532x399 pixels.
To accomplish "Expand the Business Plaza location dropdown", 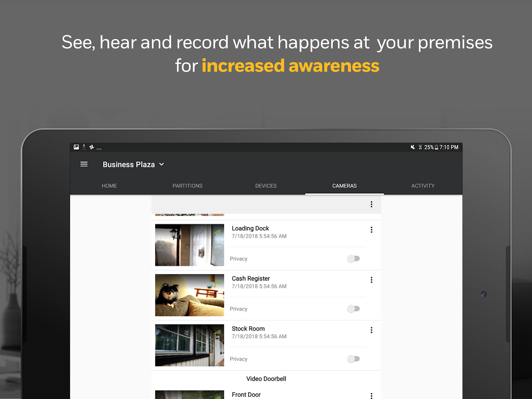I will click(x=133, y=164).
